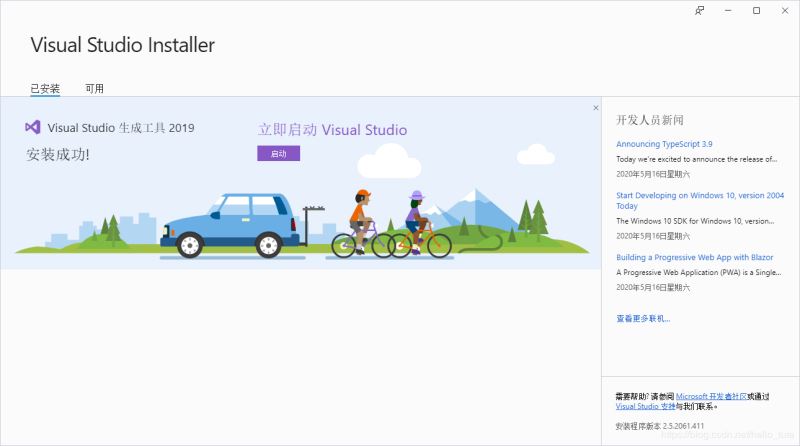Click the 立即启动 Visual Studio heading

point(332,130)
